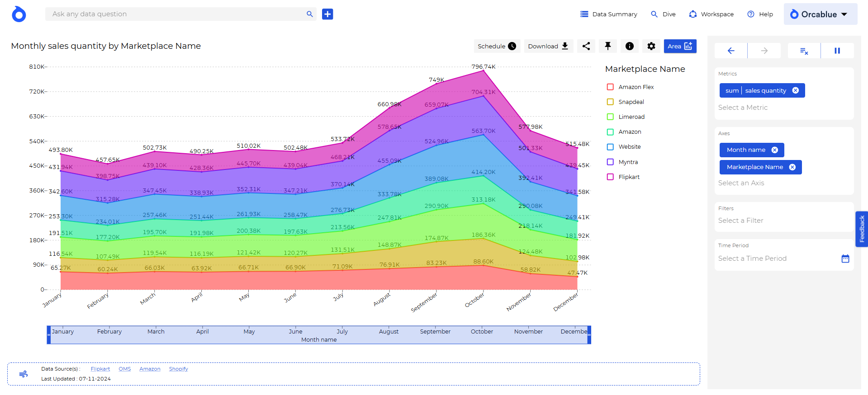The image size is (868, 395).
Task: Click the 796.74K October data label
Action: 484,66
